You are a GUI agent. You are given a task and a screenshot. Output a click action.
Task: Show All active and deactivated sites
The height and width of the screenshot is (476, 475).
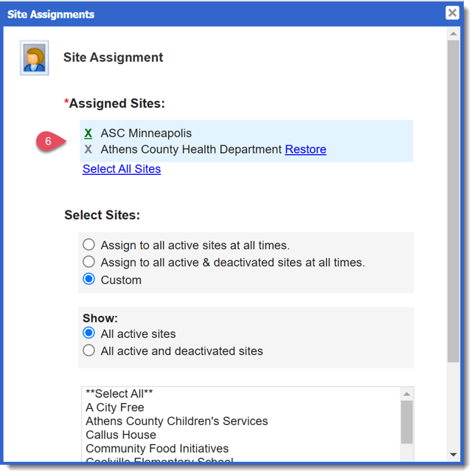click(89, 351)
